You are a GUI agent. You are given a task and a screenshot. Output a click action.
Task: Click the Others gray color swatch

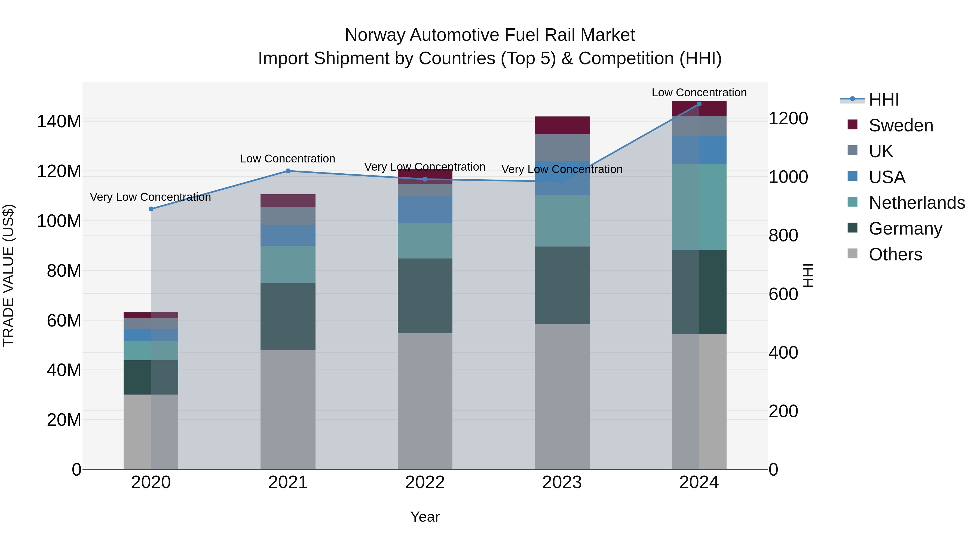point(853,253)
